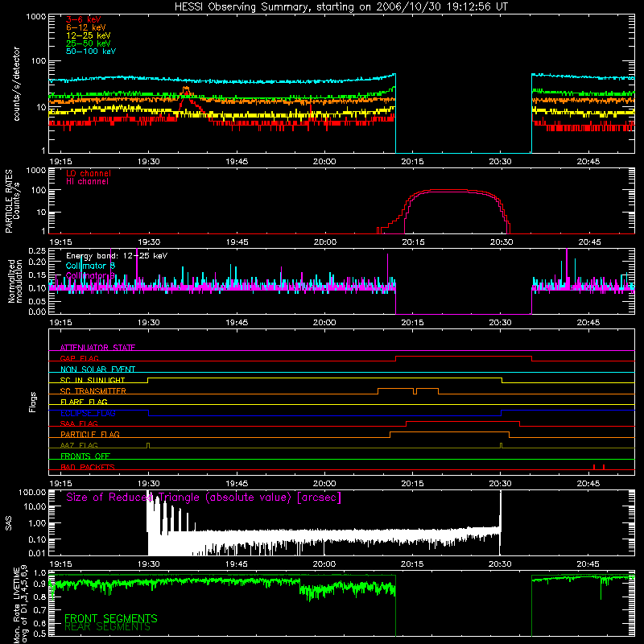Click the SC_TRANSMITTER flag label
Image resolution: width=644 pixels, height=644 pixels.
93,391
